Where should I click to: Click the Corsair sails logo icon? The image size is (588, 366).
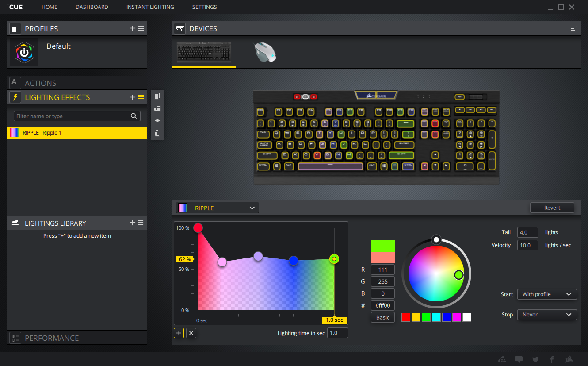pos(570,359)
